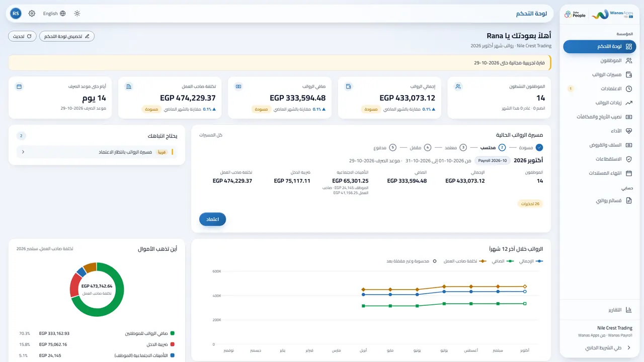
Task: Click the انتهاء المستندات calendar icon
Action: [x=628, y=173]
